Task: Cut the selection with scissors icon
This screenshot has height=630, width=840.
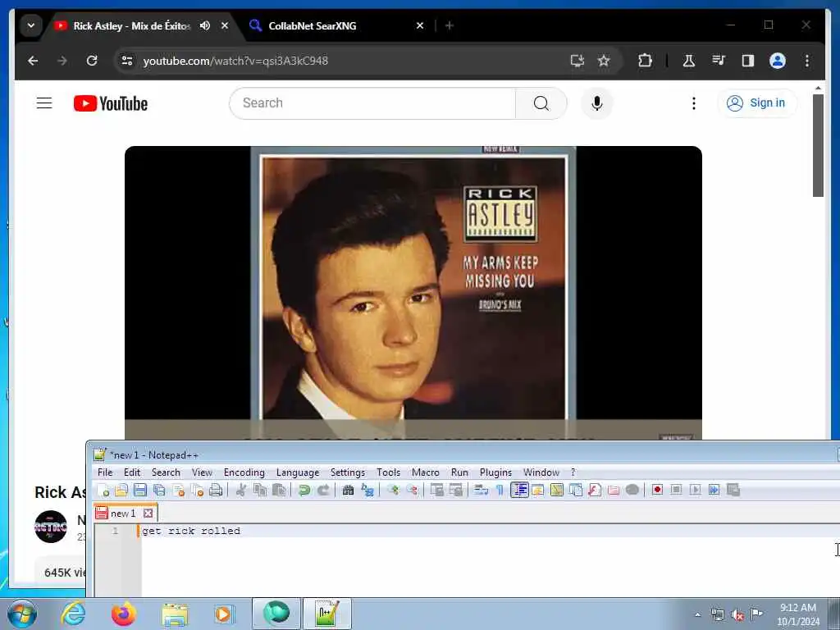Action: tap(241, 490)
